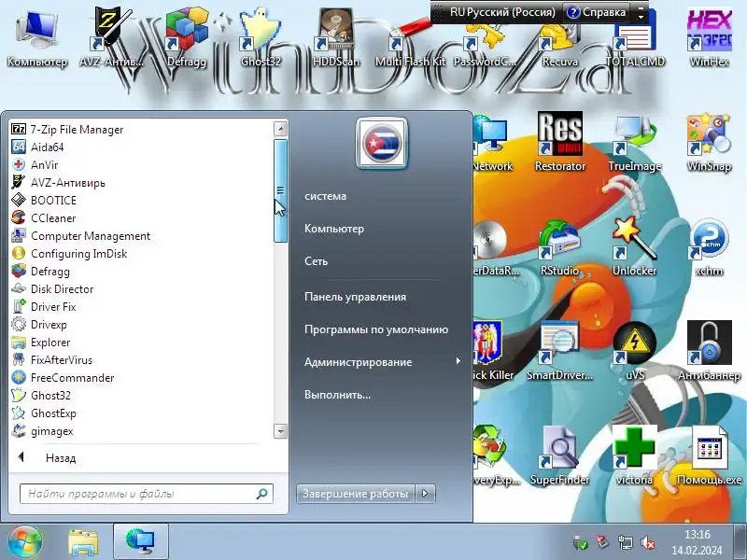Open the Defragg desktop shortcut
The height and width of the screenshot is (560, 747).
(x=186, y=38)
